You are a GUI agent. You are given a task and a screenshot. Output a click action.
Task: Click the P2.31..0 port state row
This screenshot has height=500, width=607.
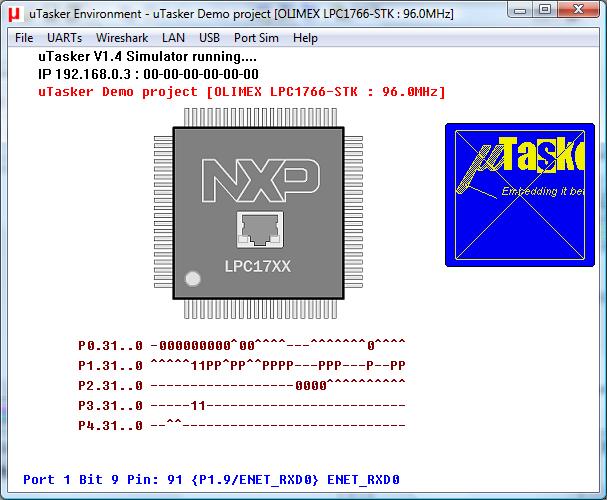click(x=242, y=385)
